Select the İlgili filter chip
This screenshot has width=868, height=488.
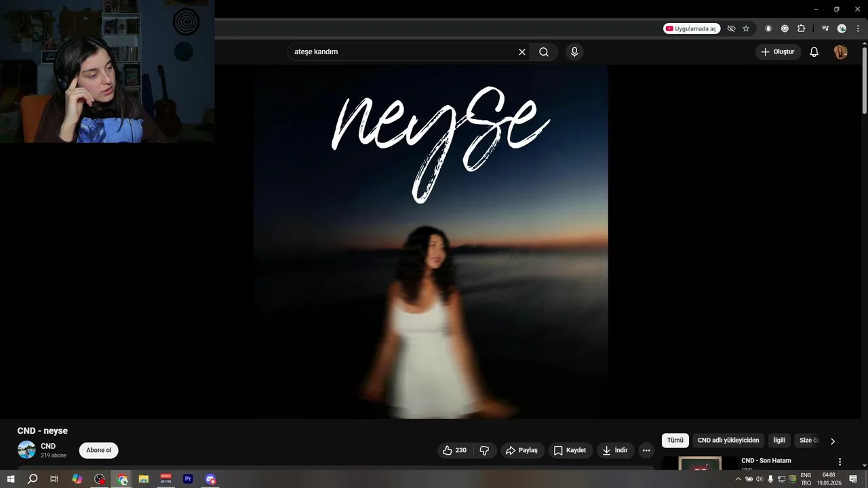(779, 441)
